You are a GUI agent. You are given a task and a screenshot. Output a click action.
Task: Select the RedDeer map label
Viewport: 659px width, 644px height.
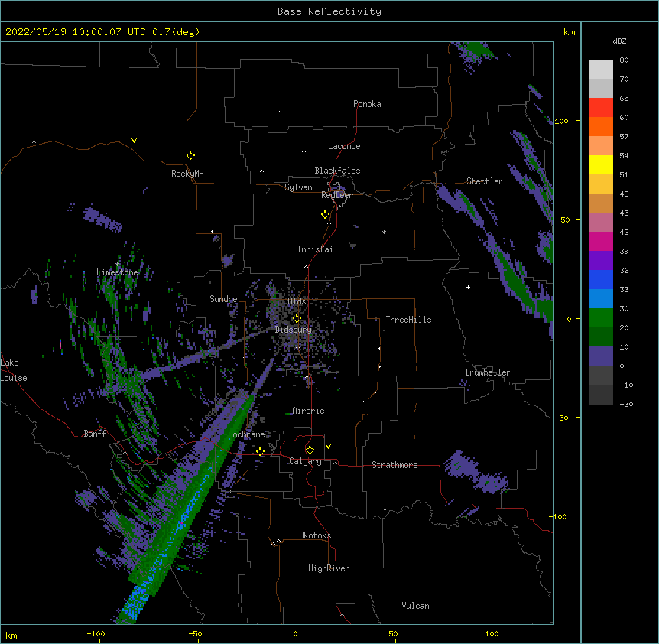click(x=336, y=195)
